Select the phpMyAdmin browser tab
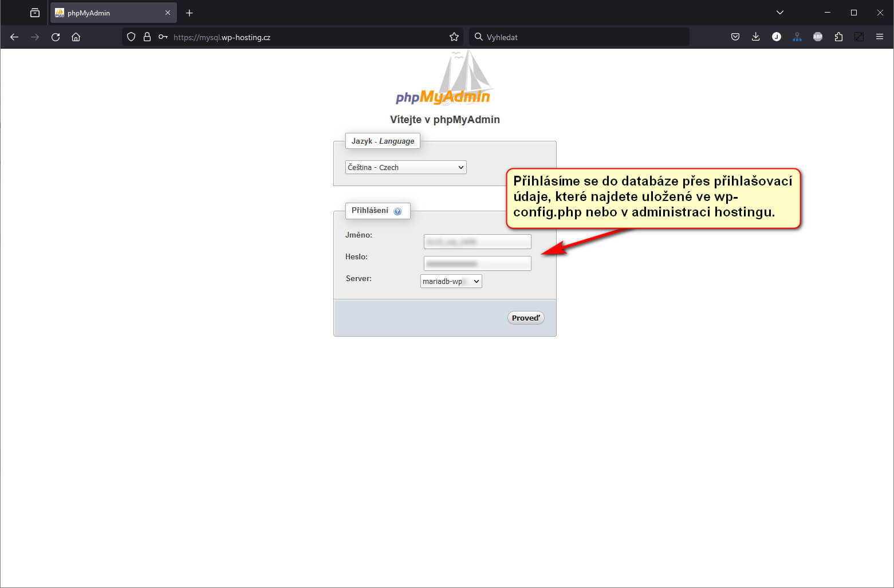 pos(113,13)
